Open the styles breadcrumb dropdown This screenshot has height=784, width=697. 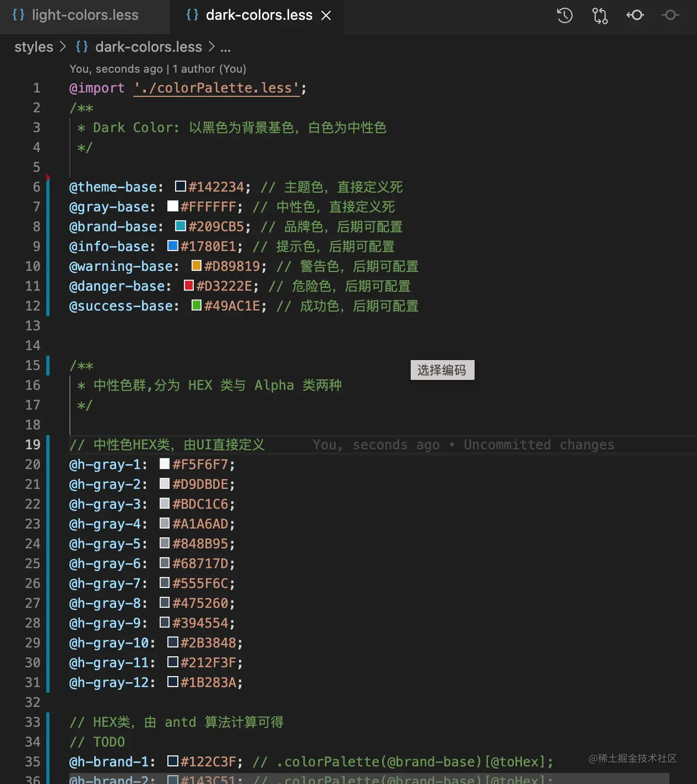point(33,47)
